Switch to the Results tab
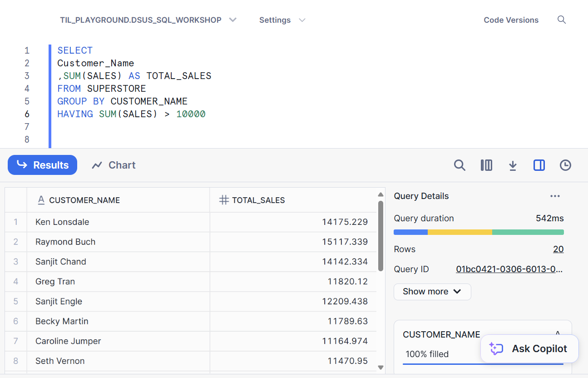Image resolution: width=588 pixels, height=378 pixels. coord(43,165)
